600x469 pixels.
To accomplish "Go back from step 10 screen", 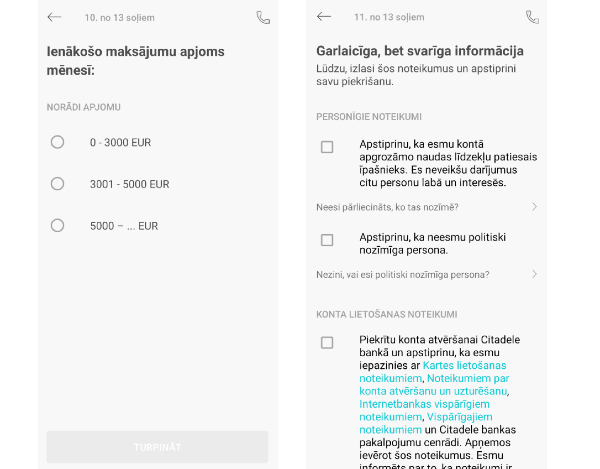I will click(x=54, y=17).
